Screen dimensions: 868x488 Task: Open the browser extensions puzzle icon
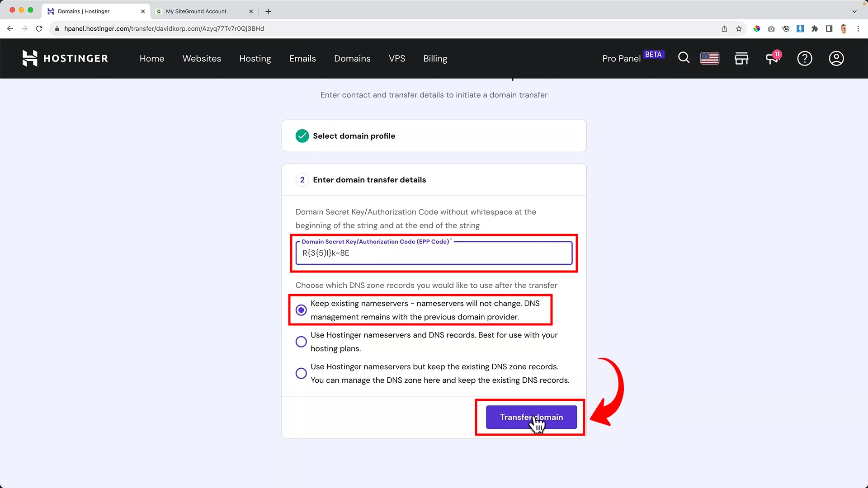pos(815,28)
